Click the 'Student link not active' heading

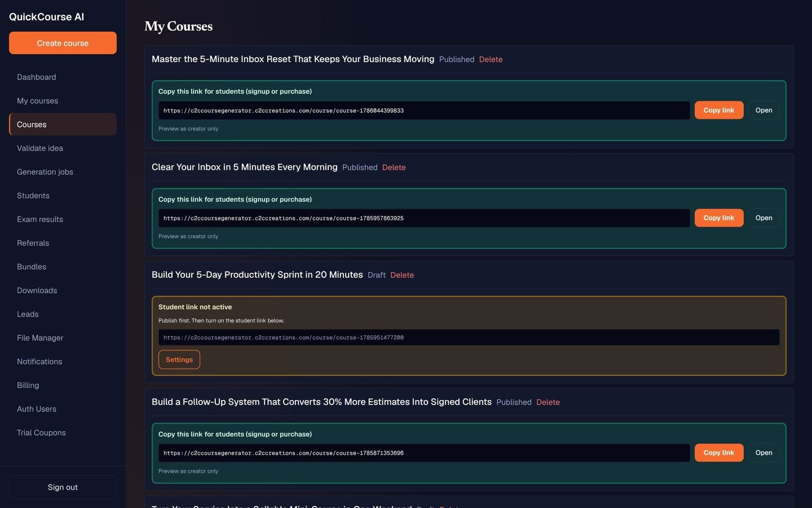click(x=195, y=307)
